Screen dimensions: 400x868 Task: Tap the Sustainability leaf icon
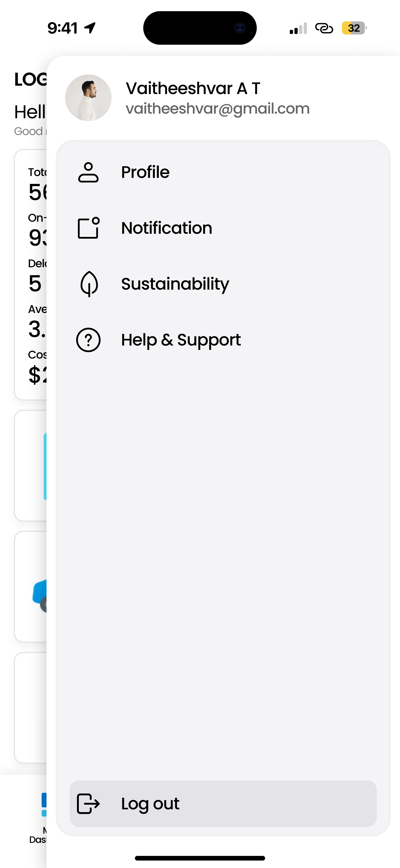click(89, 284)
